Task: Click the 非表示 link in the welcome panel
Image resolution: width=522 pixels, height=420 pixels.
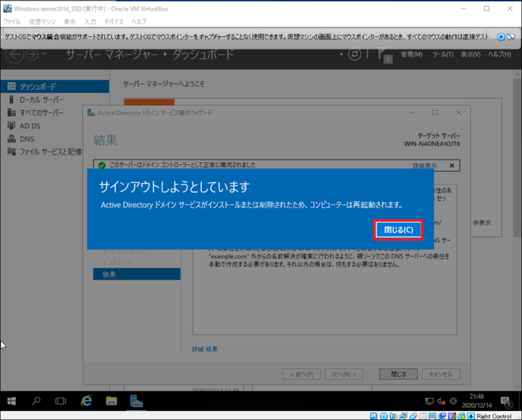Action: 482,223
